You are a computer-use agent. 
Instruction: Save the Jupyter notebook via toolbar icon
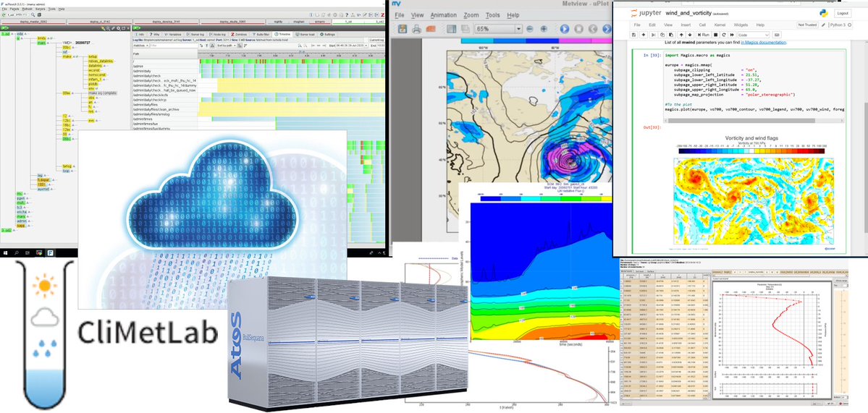coord(633,35)
